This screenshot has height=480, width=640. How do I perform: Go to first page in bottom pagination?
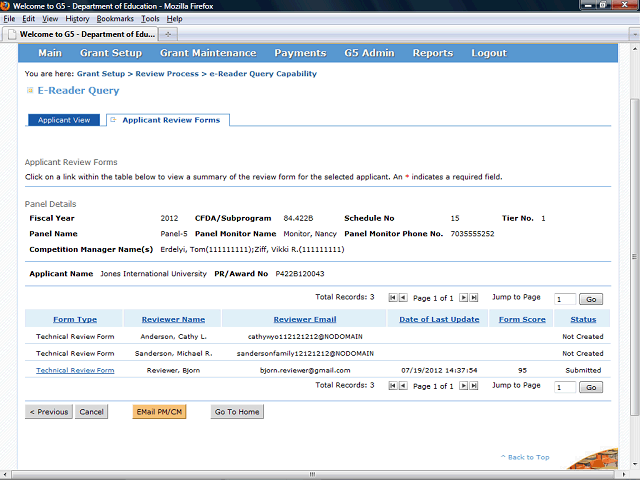pyautogui.click(x=393, y=386)
